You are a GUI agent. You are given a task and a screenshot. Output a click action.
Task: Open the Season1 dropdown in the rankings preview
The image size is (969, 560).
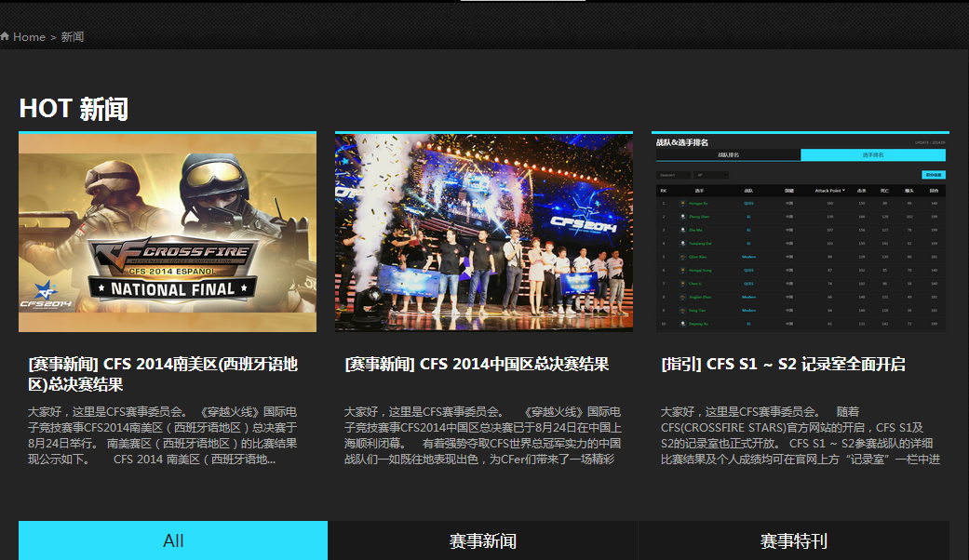tap(673, 175)
